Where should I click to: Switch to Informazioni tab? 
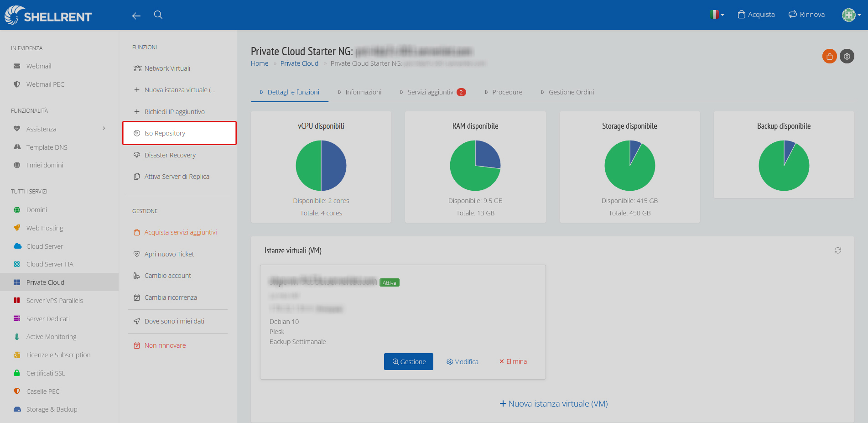[359, 92]
